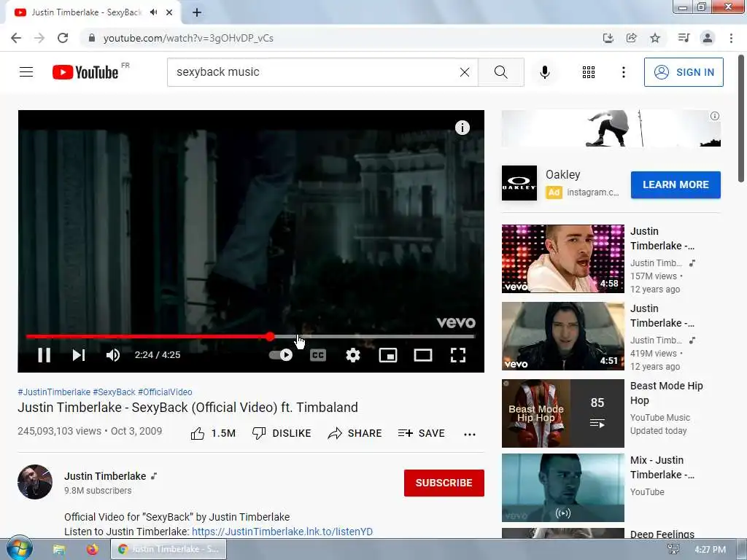The height and width of the screenshot is (560, 747).
Task: Toggle the autoplay switch
Action: click(281, 355)
